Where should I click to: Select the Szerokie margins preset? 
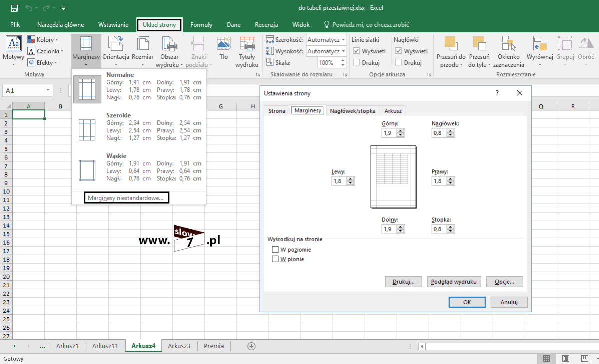pyautogui.click(x=139, y=130)
